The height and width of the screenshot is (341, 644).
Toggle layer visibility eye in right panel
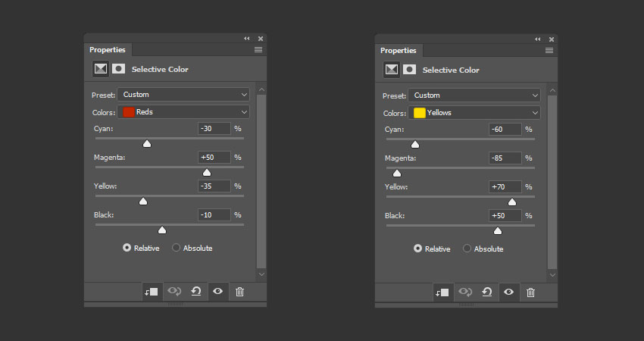point(509,293)
